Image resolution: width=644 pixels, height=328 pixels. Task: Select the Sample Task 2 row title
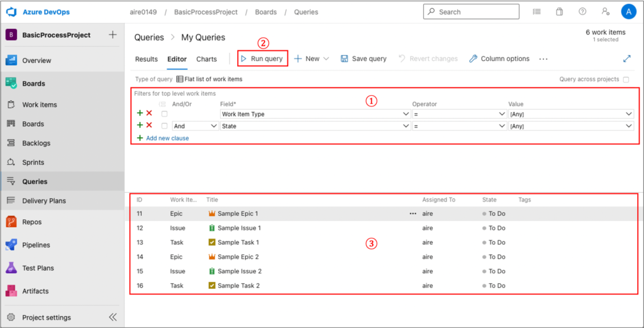(x=238, y=286)
